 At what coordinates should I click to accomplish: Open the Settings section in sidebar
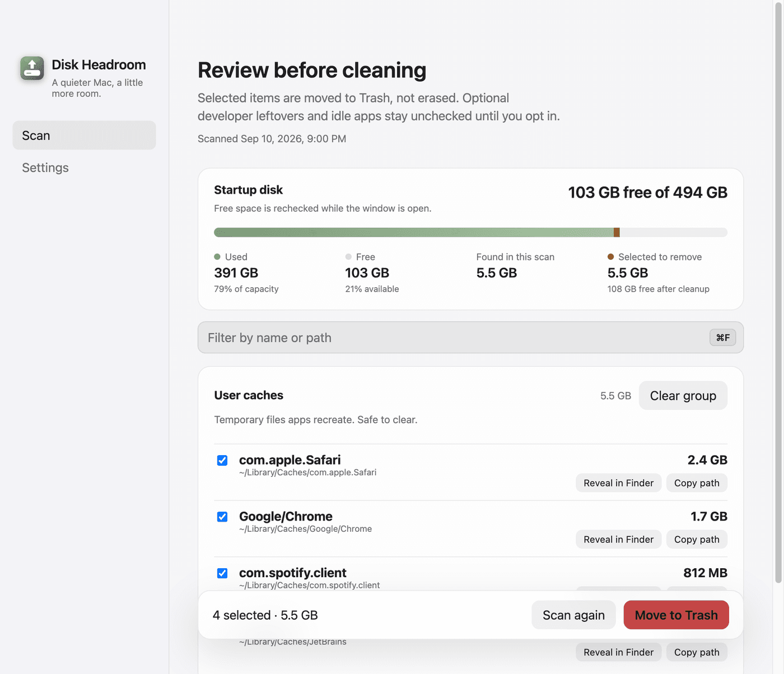point(84,167)
